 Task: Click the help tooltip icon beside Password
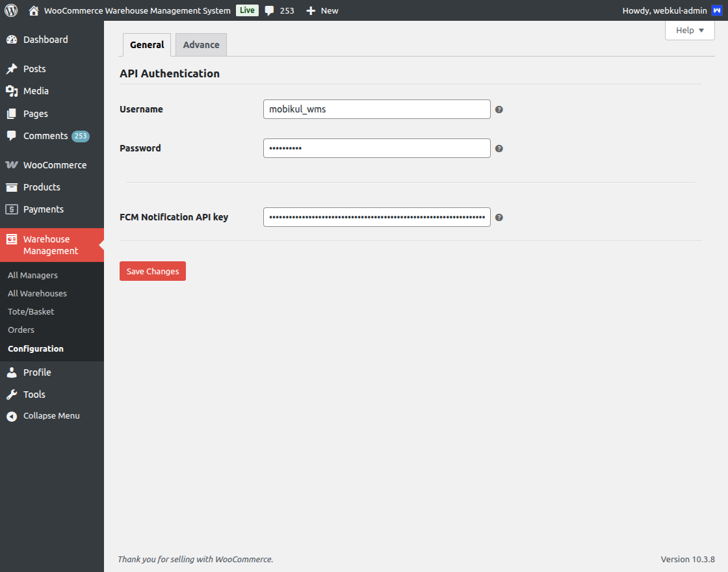pyautogui.click(x=499, y=149)
